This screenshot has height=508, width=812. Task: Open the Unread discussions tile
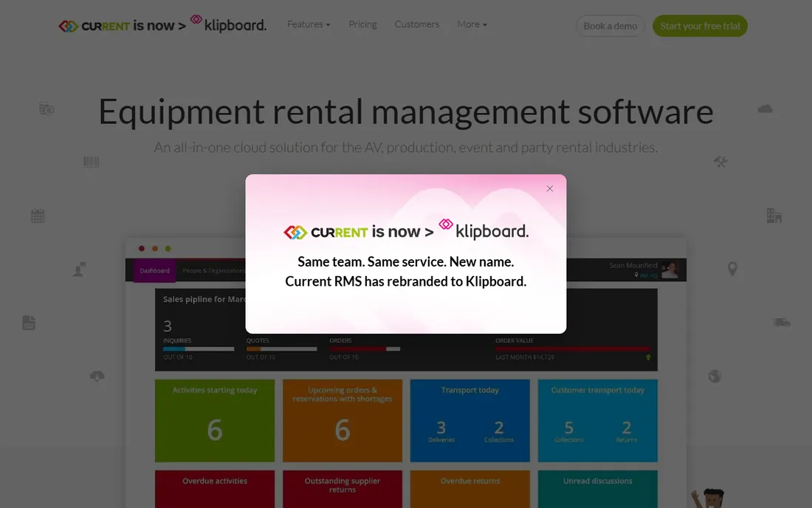598,489
